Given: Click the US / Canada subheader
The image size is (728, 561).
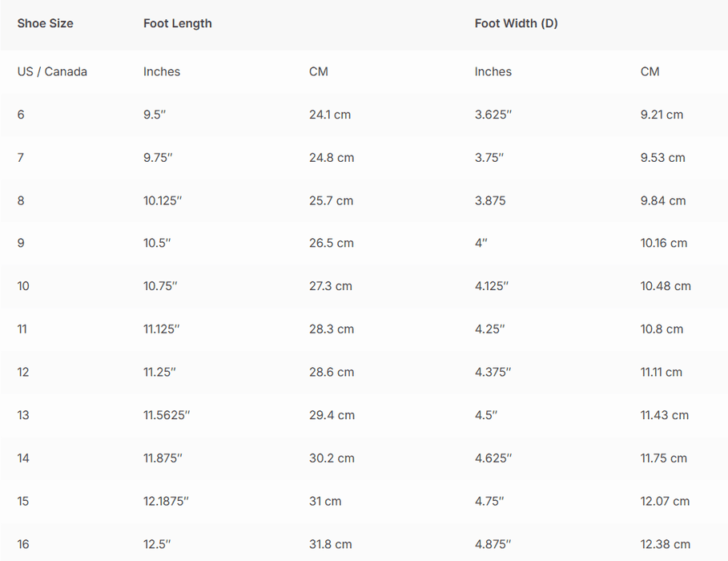Looking at the screenshot, I should [x=52, y=71].
